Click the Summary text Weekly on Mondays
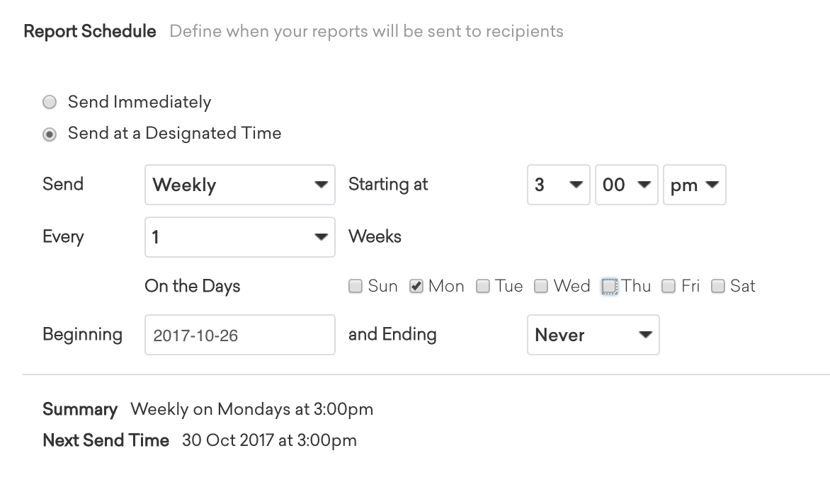 coord(251,409)
